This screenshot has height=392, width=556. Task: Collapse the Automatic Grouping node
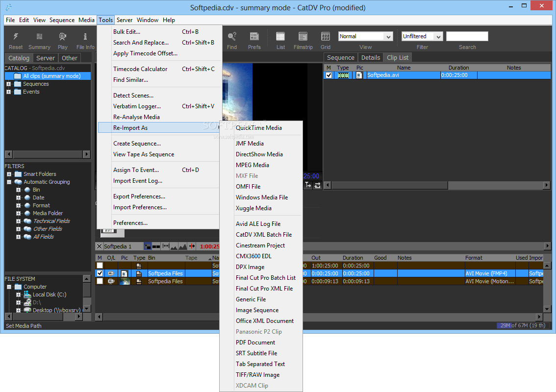click(9, 182)
